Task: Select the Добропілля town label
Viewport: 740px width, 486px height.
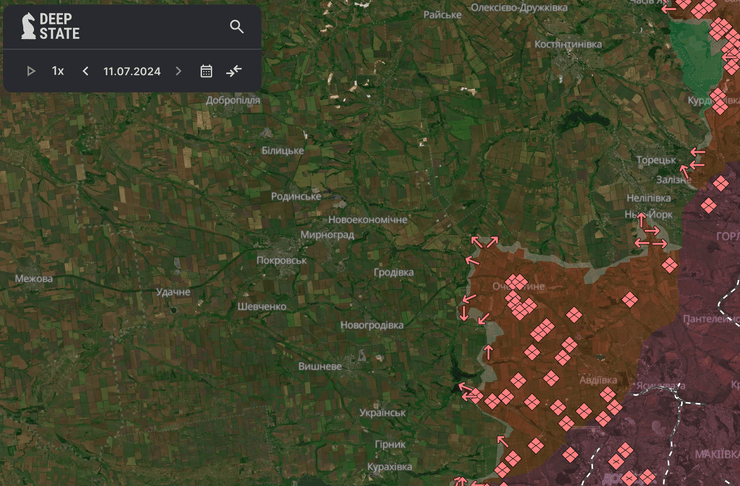Action: coord(233,101)
